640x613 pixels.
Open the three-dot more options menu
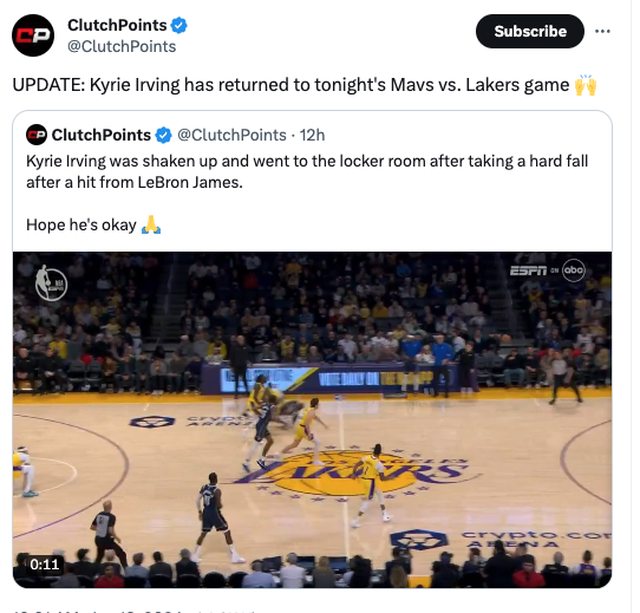(602, 31)
